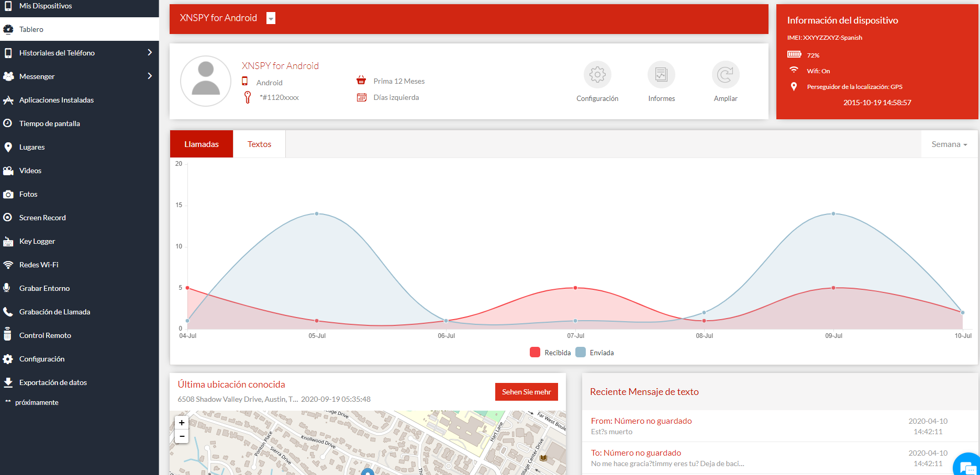Zoom in on the map
980x475 pixels.
[x=182, y=423]
